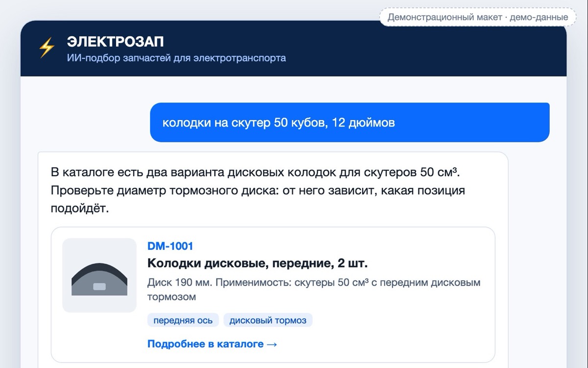Click the subtitle about ИИ-подбор запчастей

pos(176,58)
